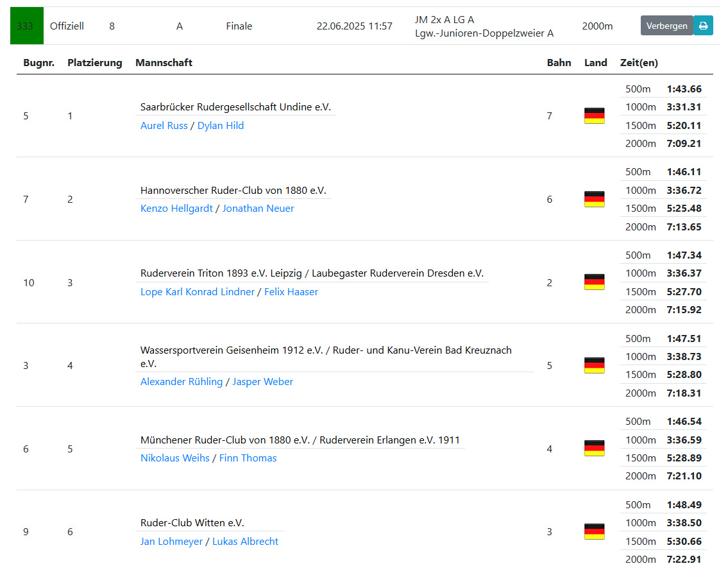The height and width of the screenshot is (575, 728).
Task: Click the German flag in Hannoverscher Ruder-Club row
Action: click(595, 199)
